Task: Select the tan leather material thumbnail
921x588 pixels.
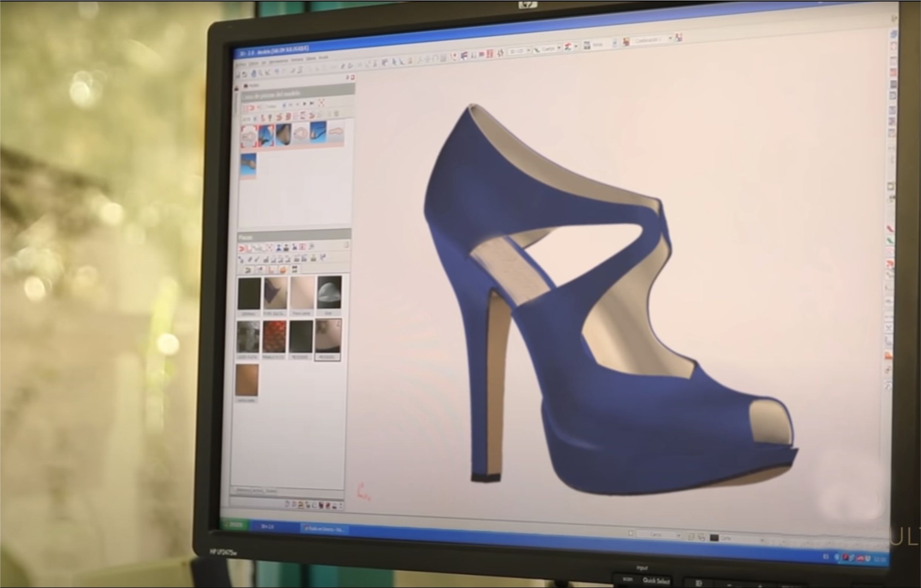Action: coord(247,380)
